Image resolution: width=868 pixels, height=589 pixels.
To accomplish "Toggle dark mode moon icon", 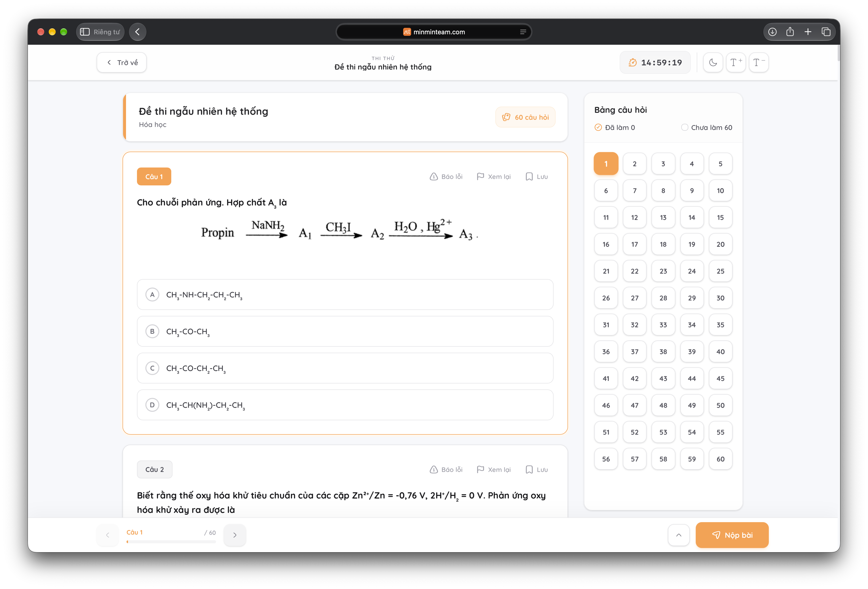I will click(713, 62).
